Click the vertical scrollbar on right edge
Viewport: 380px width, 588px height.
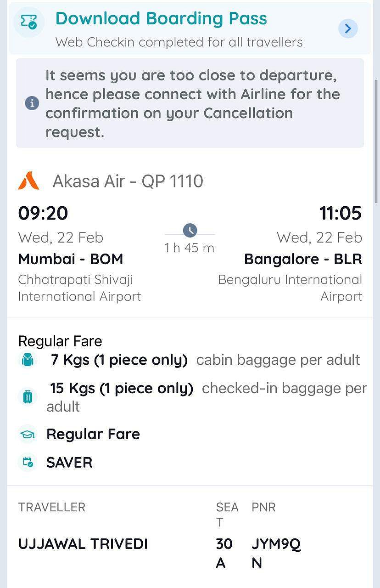[x=377, y=138]
